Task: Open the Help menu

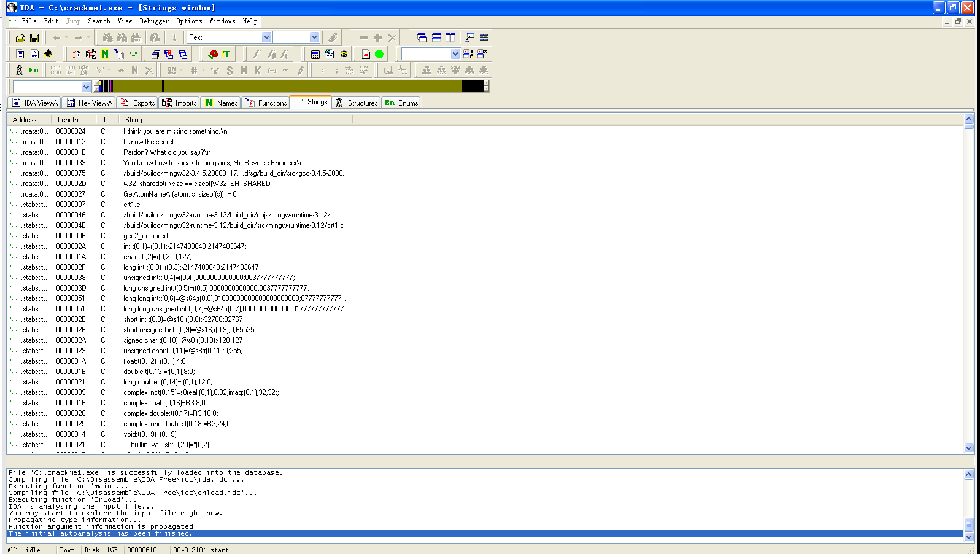Action: (250, 21)
